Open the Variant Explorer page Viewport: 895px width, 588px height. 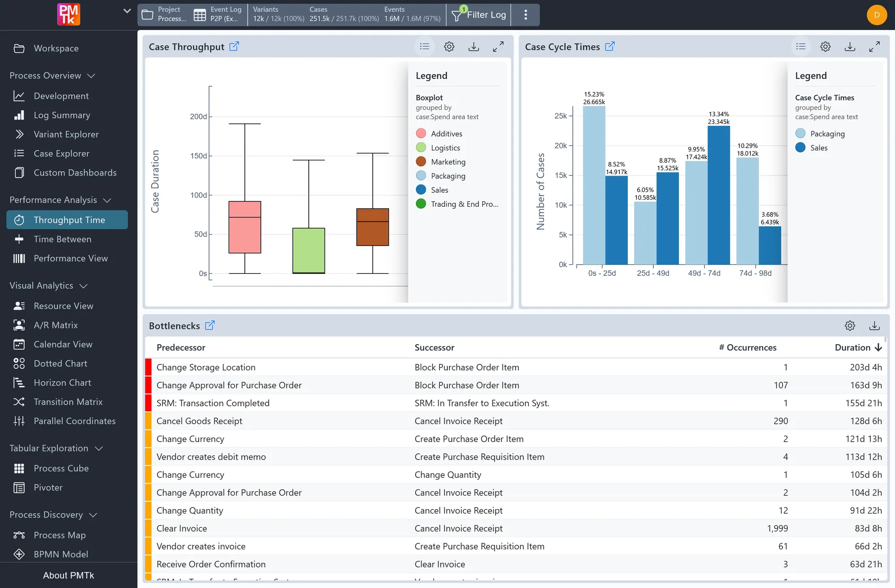pos(67,134)
